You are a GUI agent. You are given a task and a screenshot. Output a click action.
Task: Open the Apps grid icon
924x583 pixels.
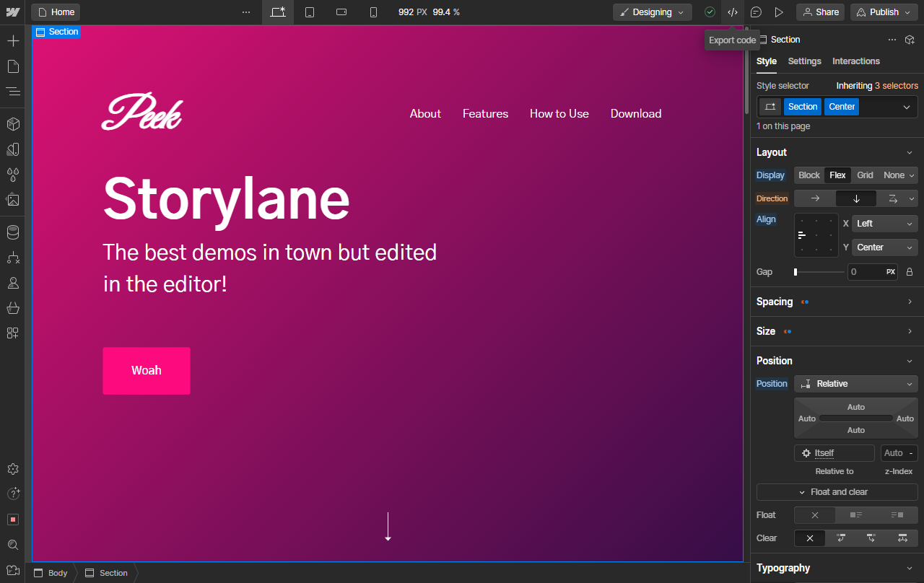(x=13, y=333)
